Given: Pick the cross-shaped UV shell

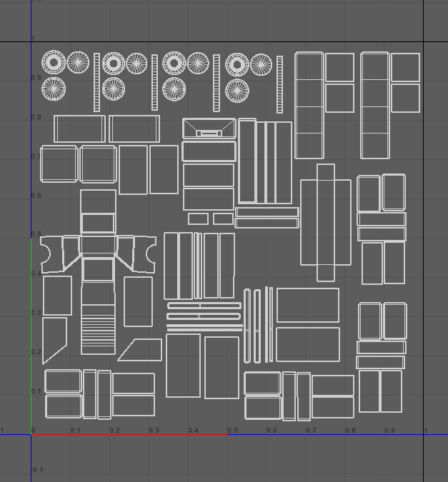Looking at the screenshot, I should (326, 222).
